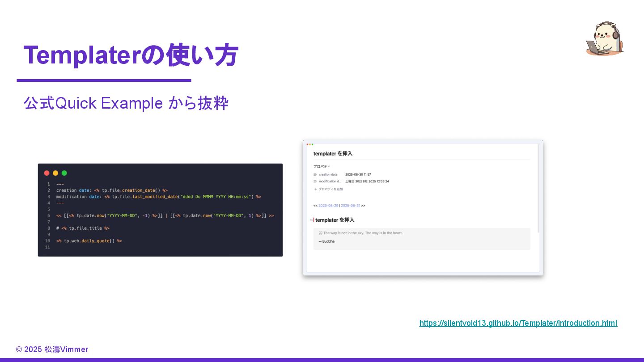Click the plus icon for プロパティを追加
The image size is (644, 362).
coord(315,189)
